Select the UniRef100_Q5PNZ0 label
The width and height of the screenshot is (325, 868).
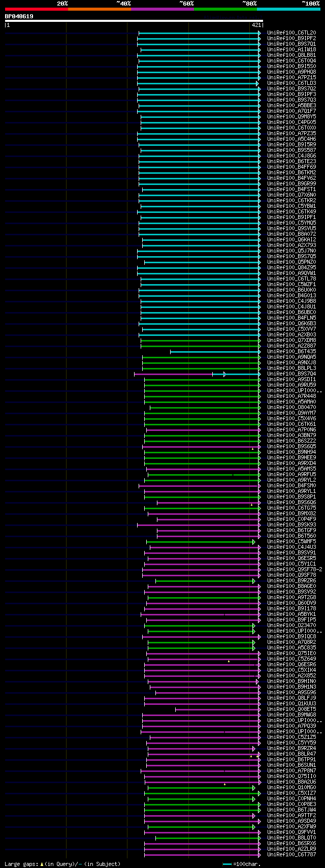(291, 262)
